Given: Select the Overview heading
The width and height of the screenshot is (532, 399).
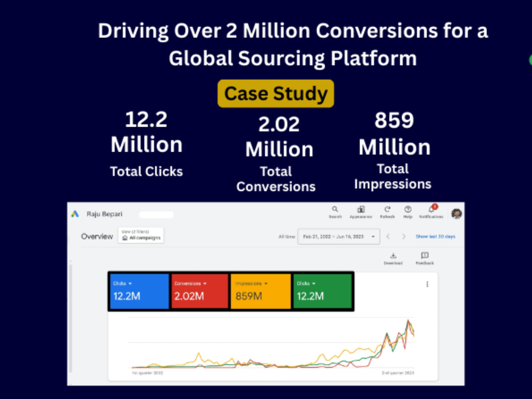Looking at the screenshot, I should (x=97, y=237).
